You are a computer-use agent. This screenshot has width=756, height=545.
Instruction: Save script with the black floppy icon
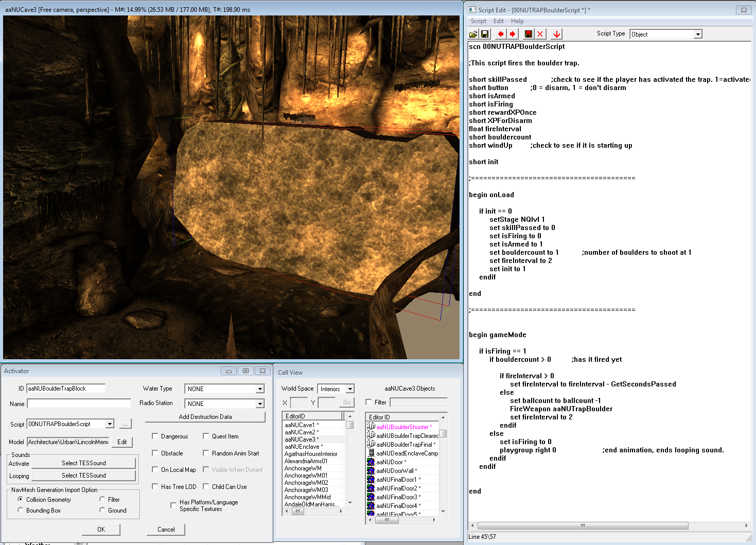(485, 34)
